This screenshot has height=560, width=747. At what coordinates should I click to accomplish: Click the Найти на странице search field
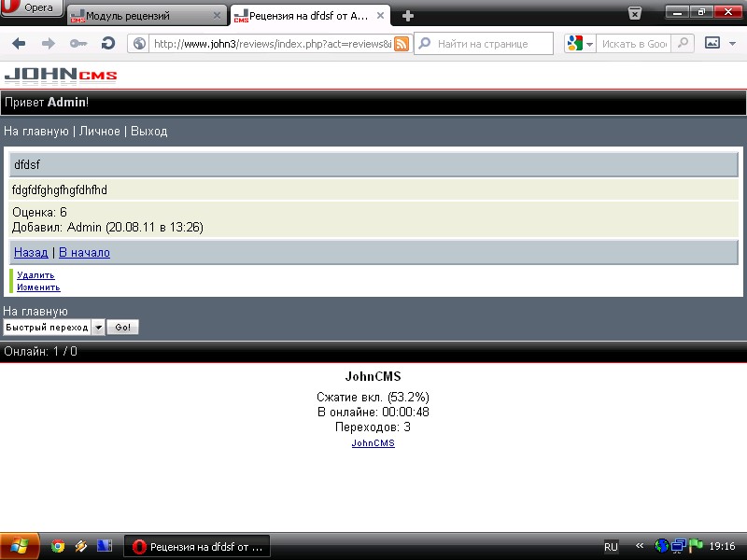[x=484, y=44]
